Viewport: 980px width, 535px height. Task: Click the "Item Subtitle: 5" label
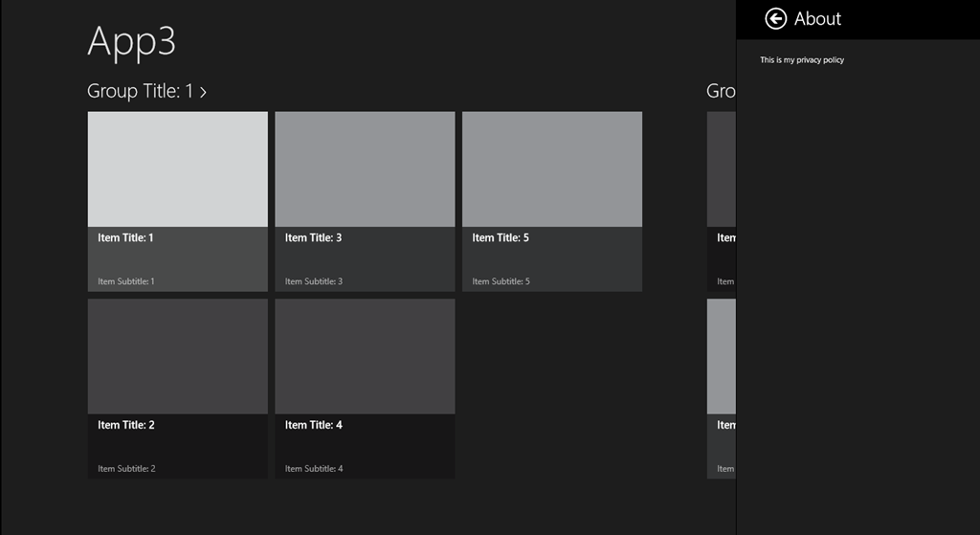point(501,281)
